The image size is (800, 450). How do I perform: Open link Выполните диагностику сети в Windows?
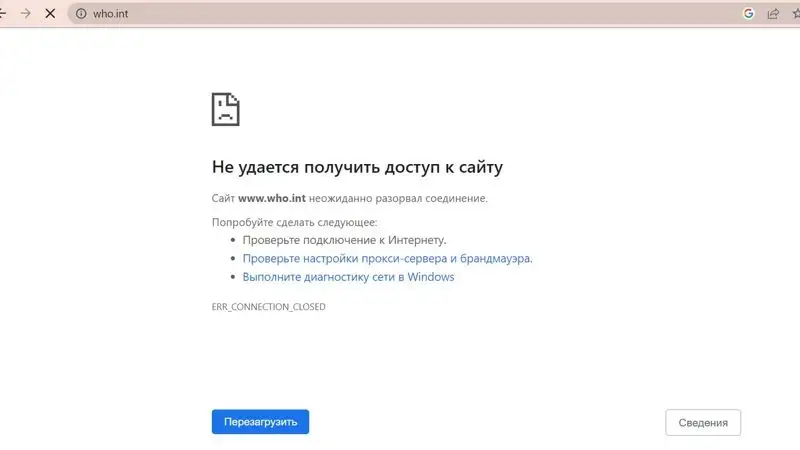tap(348, 277)
